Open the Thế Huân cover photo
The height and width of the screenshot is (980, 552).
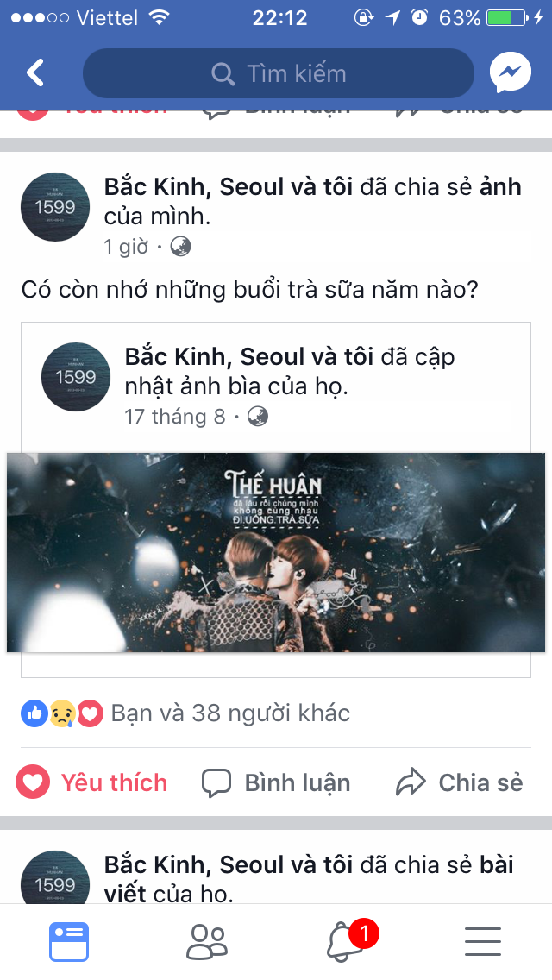(276, 552)
